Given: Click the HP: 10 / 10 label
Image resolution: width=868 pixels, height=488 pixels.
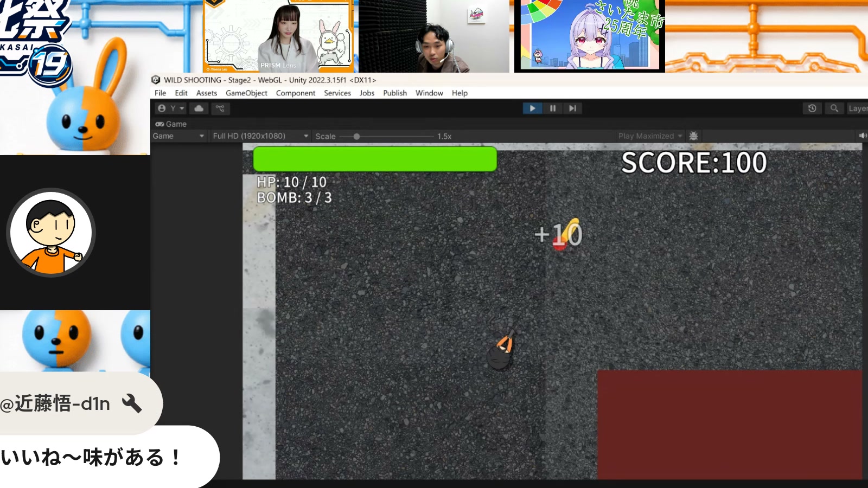Looking at the screenshot, I should coord(291,182).
